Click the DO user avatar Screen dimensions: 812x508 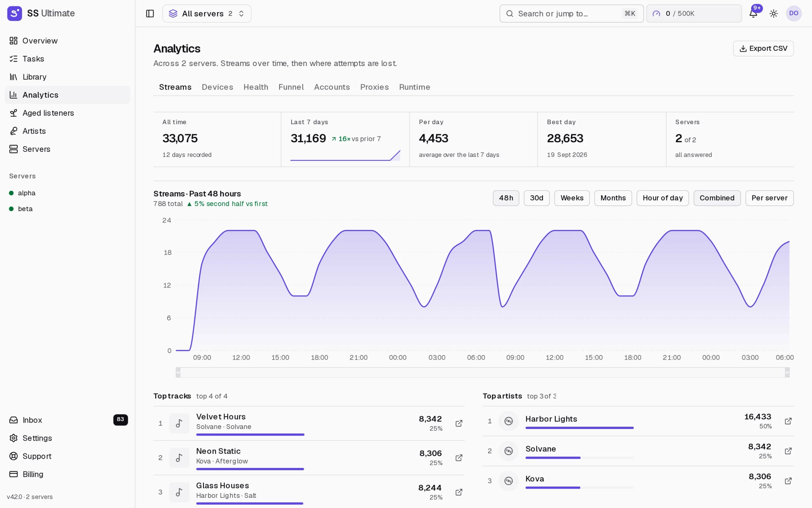tap(794, 13)
